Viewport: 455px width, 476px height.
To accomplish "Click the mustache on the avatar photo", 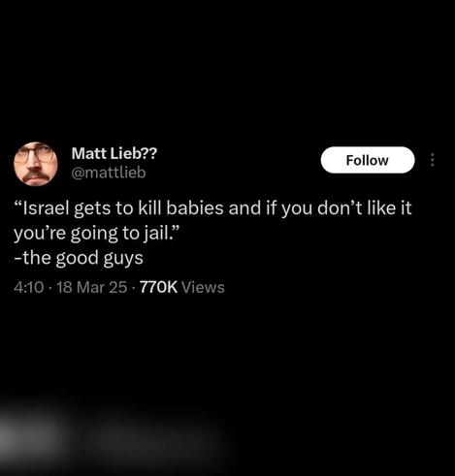I will tap(36, 175).
